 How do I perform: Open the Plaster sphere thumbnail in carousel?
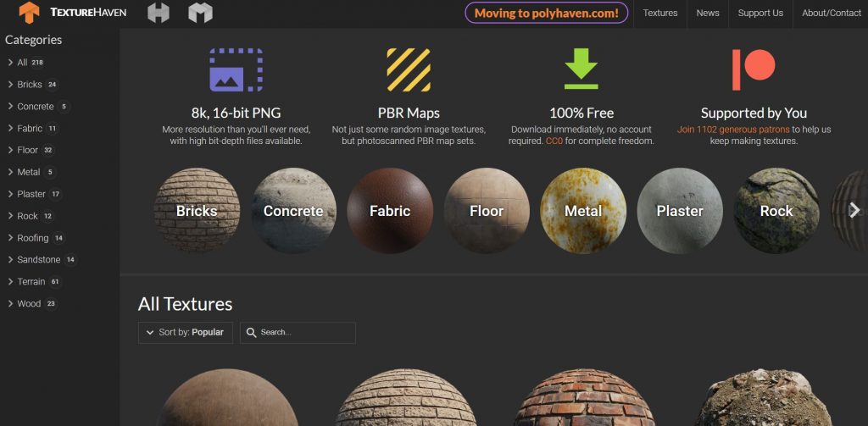click(680, 210)
